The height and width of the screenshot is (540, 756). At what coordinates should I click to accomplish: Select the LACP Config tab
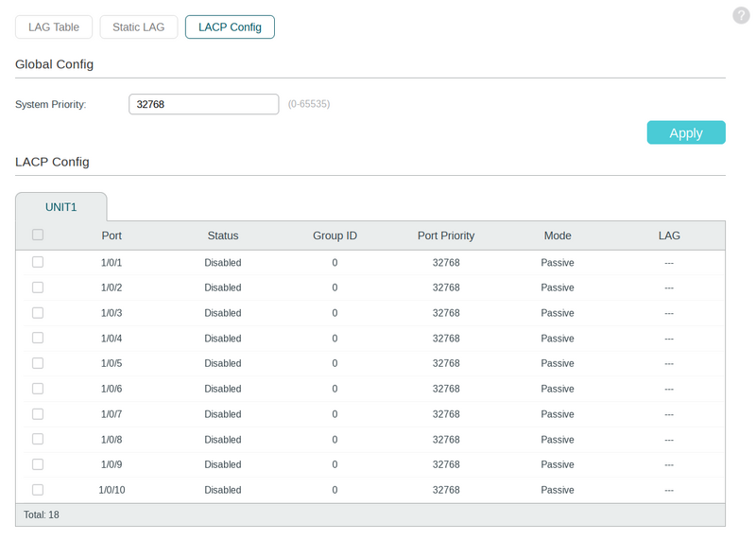(230, 27)
